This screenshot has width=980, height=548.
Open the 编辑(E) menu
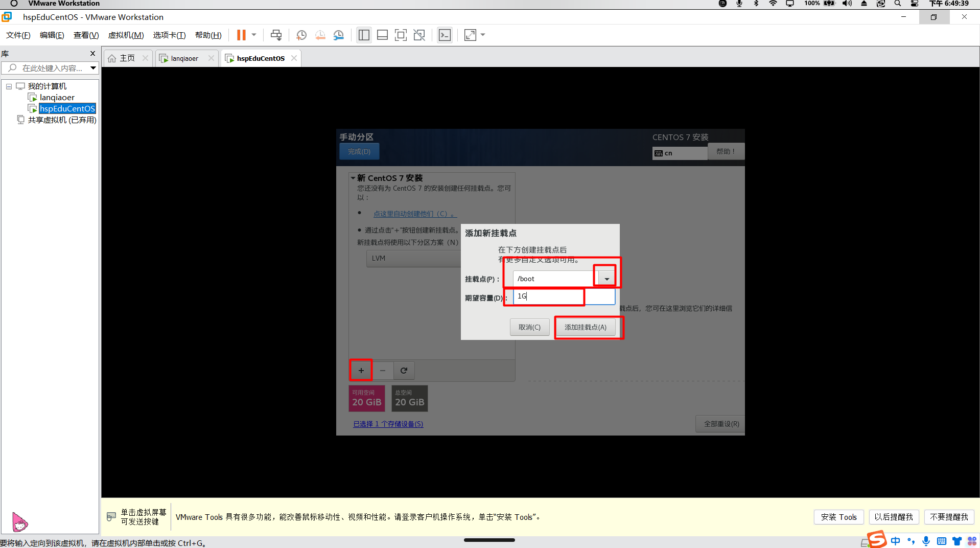pos(52,35)
